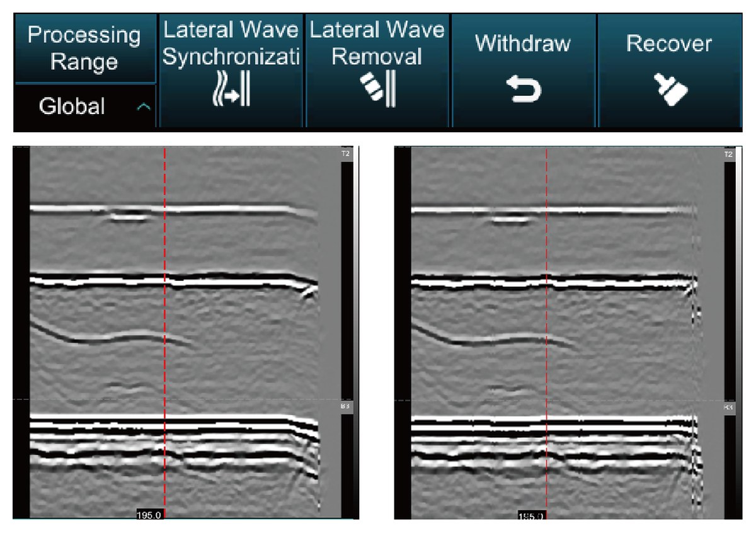Click the "Processing Range" label
The height and width of the screenshot is (533, 756).
pos(84,49)
